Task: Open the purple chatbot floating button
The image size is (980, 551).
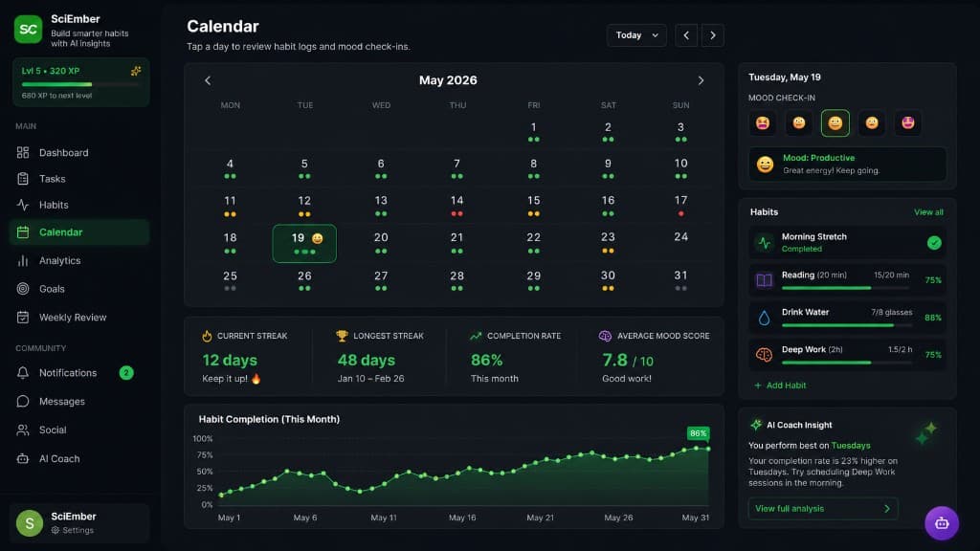Action: point(942,523)
